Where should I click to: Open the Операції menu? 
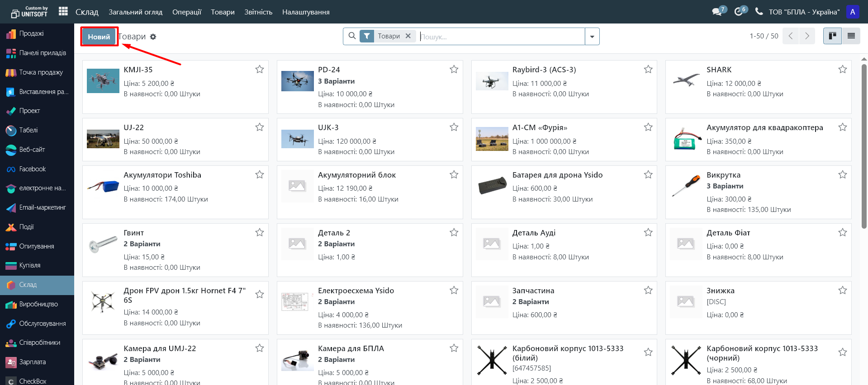186,12
